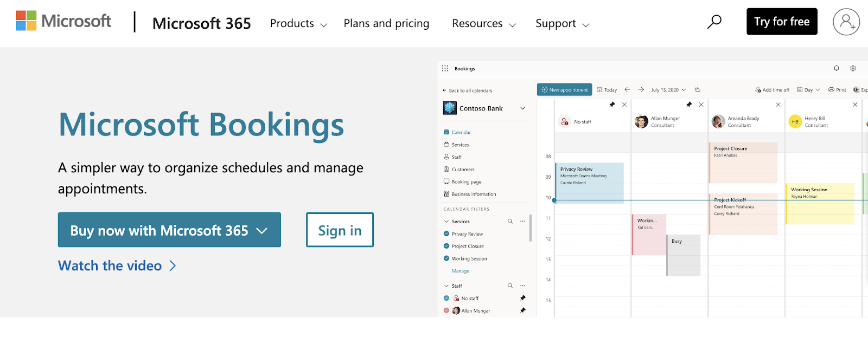This screenshot has height=344, width=868.
Task: Select Services in Bookings sidebar
Action: point(456,145)
